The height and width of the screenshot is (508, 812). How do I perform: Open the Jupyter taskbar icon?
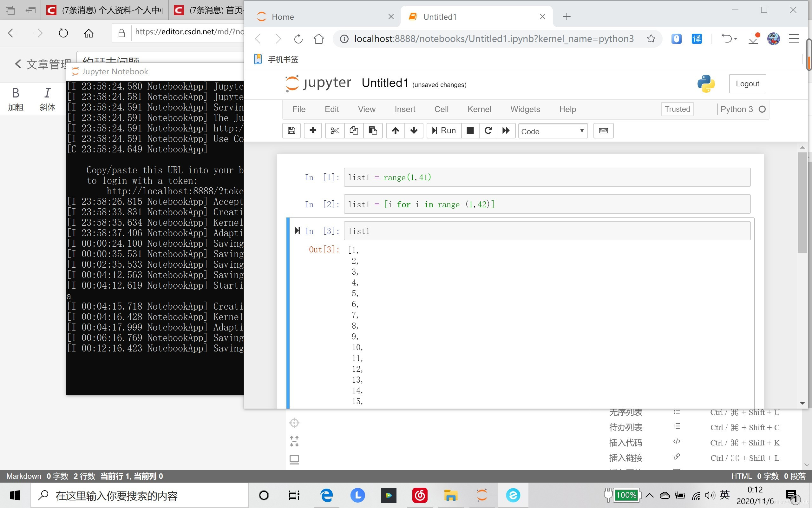click(481, 495)
